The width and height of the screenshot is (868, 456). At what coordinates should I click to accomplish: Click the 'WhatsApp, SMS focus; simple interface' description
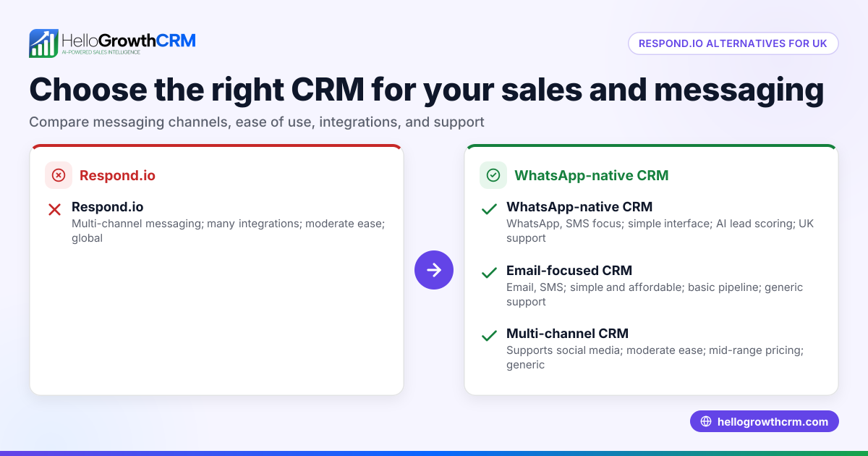(x=660, y=231)
